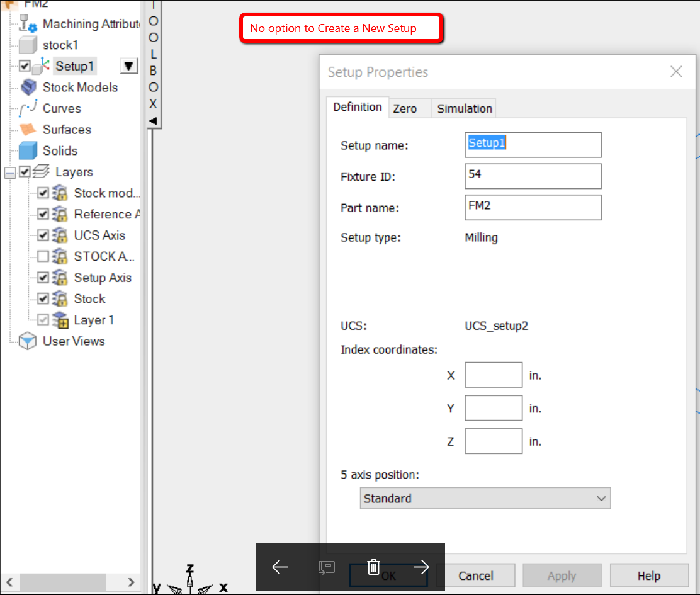Screen dimensions: 700x595
Task: Enable the STOCK A layer checkbox
Action: point(43,256)
